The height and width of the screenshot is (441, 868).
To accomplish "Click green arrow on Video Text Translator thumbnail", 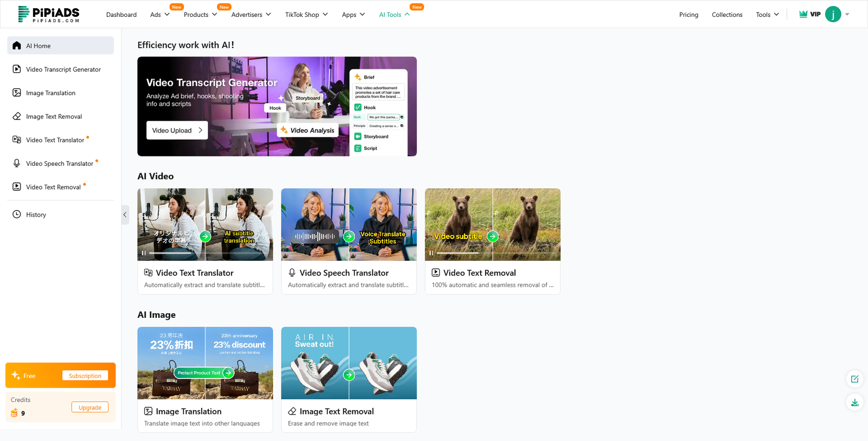I will tap(205, 236).
